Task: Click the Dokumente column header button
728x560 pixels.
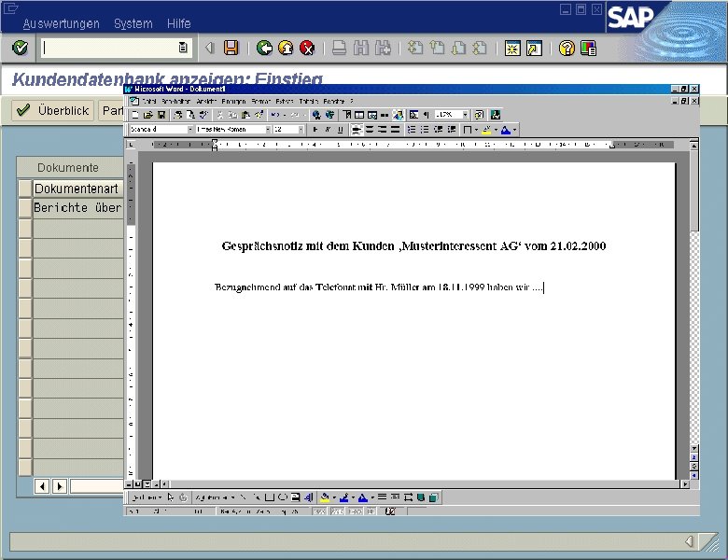Action: pos(70,168)
